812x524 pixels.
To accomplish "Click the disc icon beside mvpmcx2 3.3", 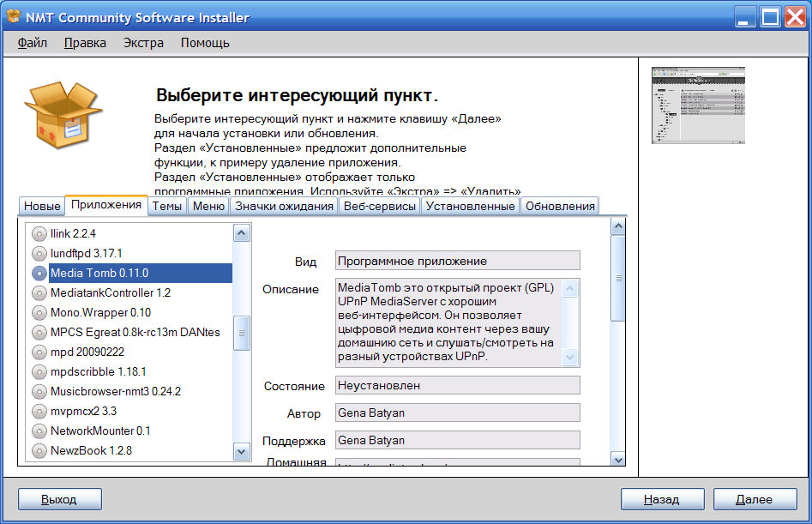I will coord(39,411).
